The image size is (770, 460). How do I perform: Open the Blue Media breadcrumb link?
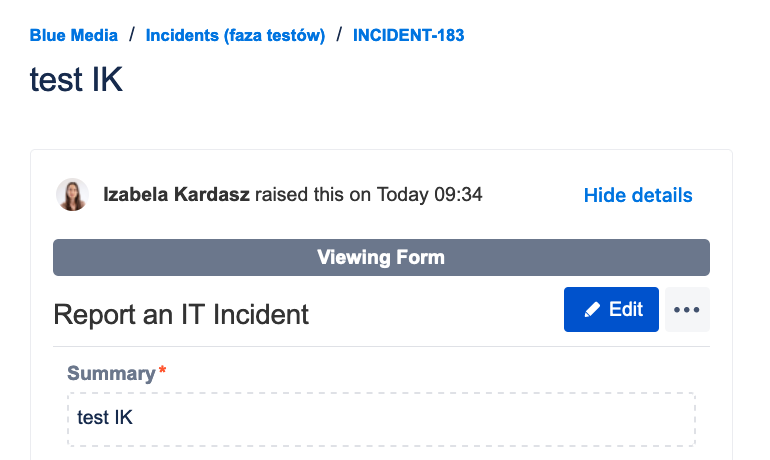pyautogui.click(x=74, y=35)
